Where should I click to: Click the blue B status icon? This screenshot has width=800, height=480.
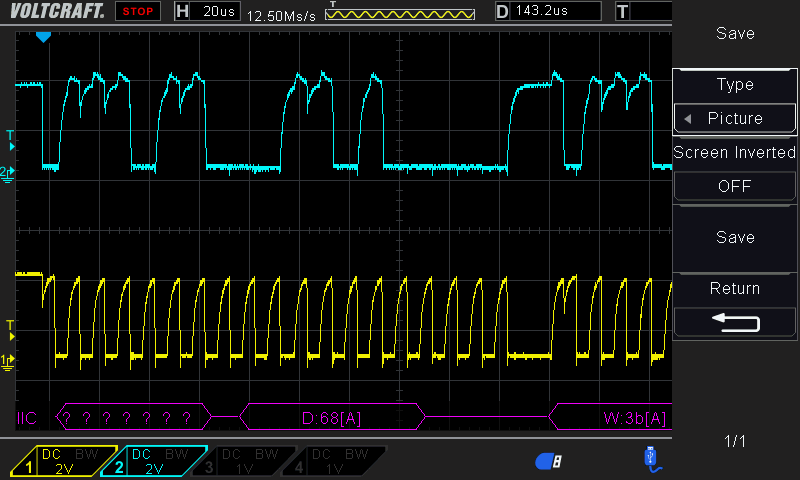coord(549,460)
